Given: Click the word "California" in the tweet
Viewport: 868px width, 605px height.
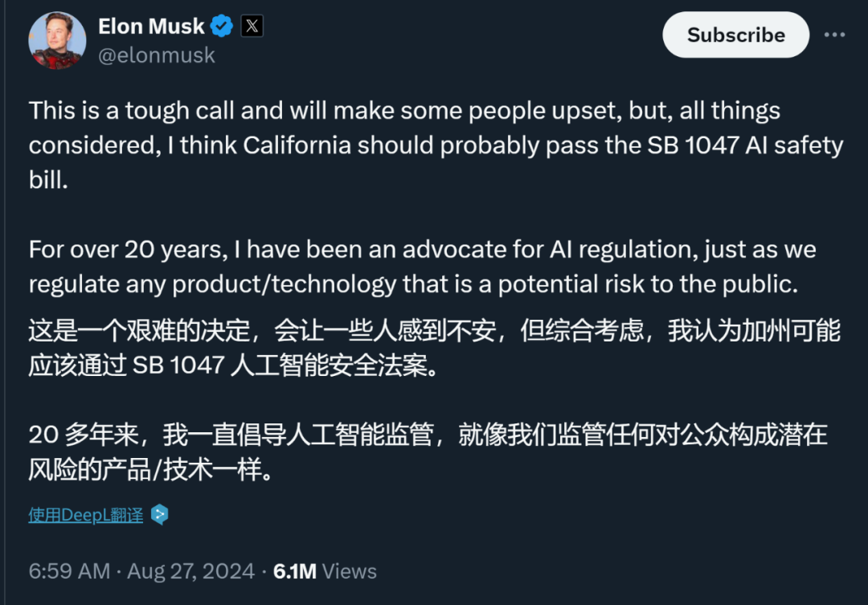Looking at the screenshot, I should click(x=297, y=145).
